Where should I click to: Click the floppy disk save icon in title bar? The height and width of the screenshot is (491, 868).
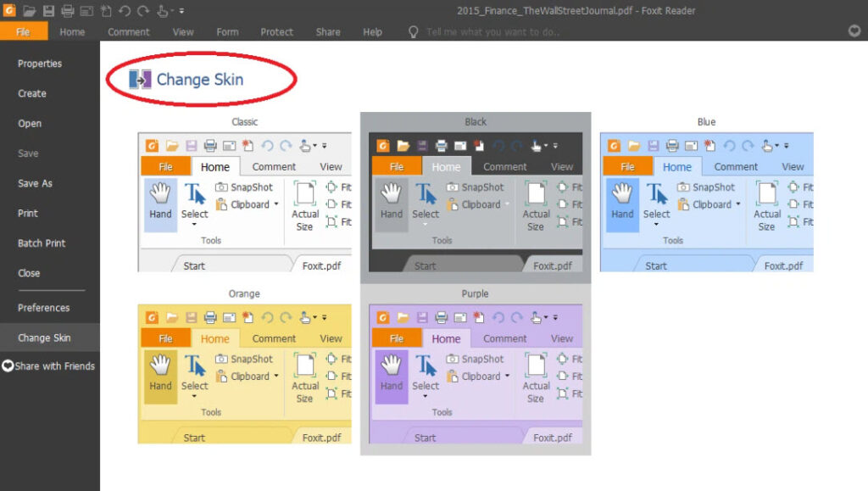click(48, 11)
